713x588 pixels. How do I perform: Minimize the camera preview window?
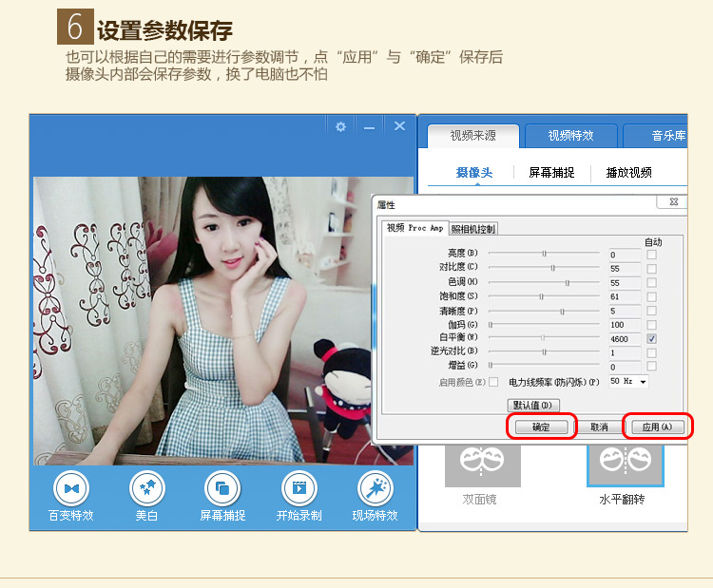point(369,126)
